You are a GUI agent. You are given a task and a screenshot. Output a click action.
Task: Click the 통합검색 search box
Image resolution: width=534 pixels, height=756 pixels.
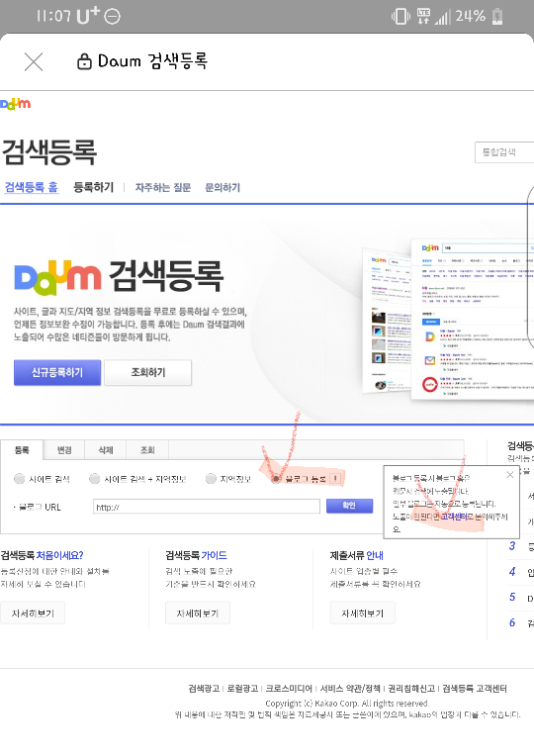[x=504, y=152]
